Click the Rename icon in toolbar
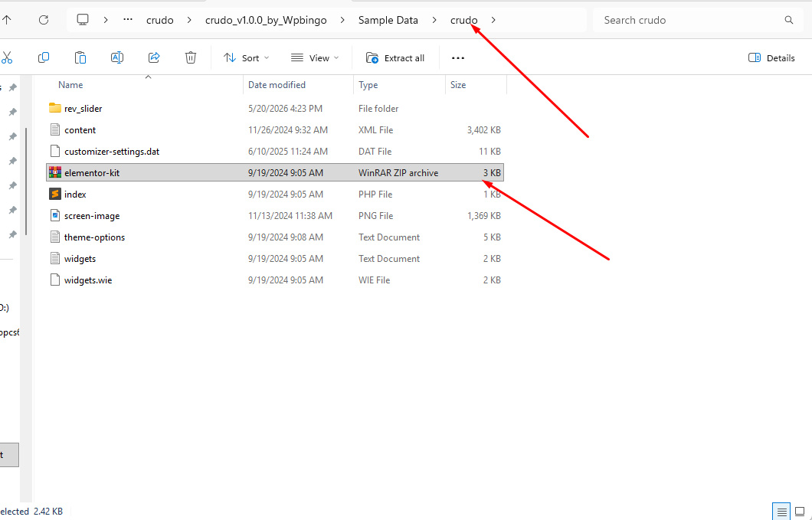This screenshot has width=812, height=520. pyautogui.click(x=117, y=57)
